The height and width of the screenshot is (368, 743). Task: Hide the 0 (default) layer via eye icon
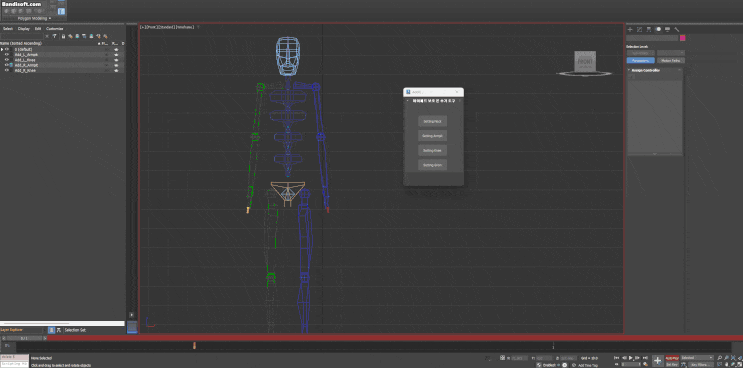click(7, 49)
